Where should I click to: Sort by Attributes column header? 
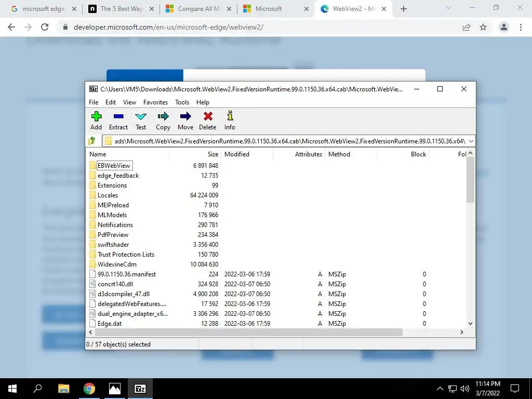tap(299, 154)
